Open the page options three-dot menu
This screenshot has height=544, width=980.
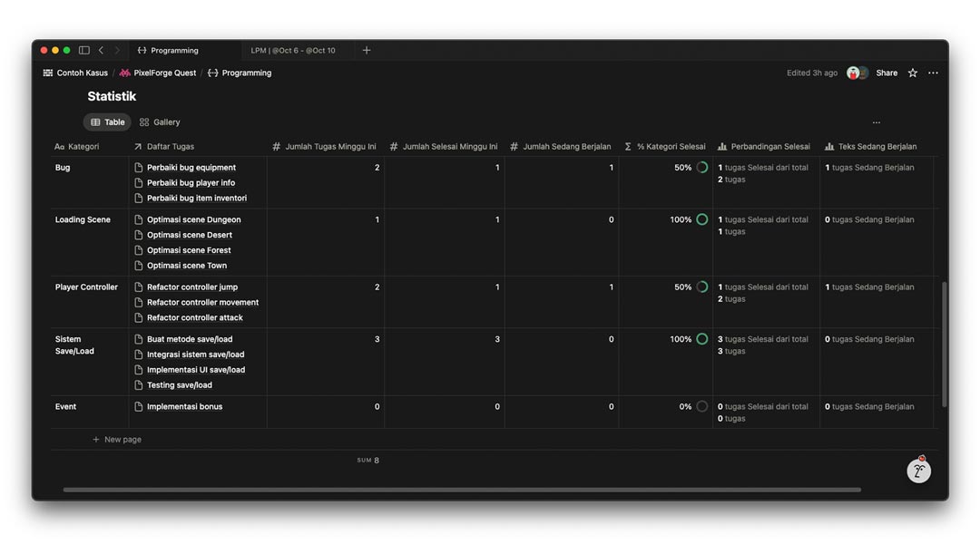pos(933,73)
